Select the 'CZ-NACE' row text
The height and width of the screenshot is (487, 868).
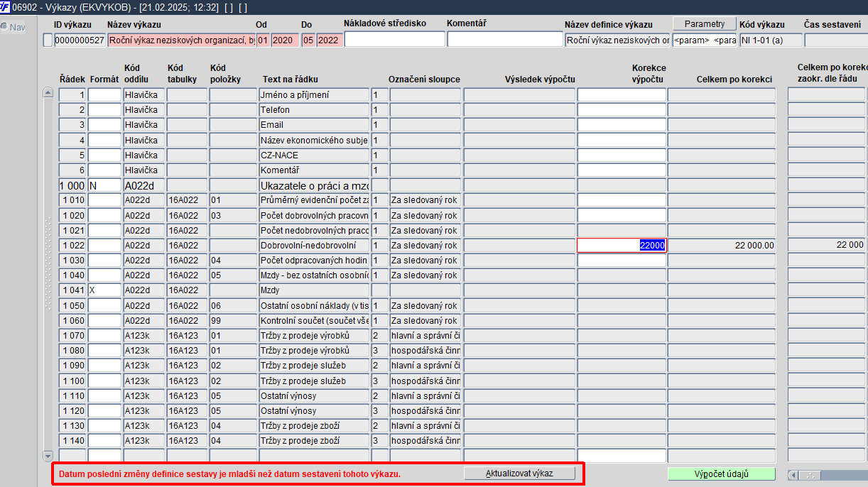tap(314, 155)
